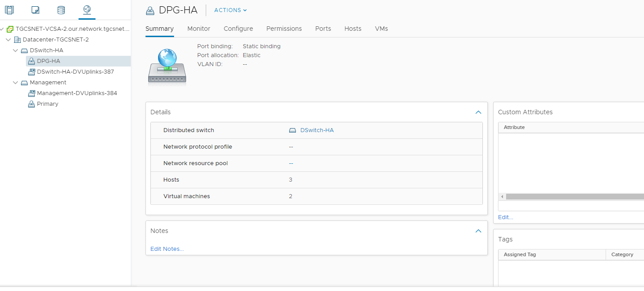Click the DSwitch-HA distributed switch link
Screen dimensions: 644x291
click(x=317, y=130)
